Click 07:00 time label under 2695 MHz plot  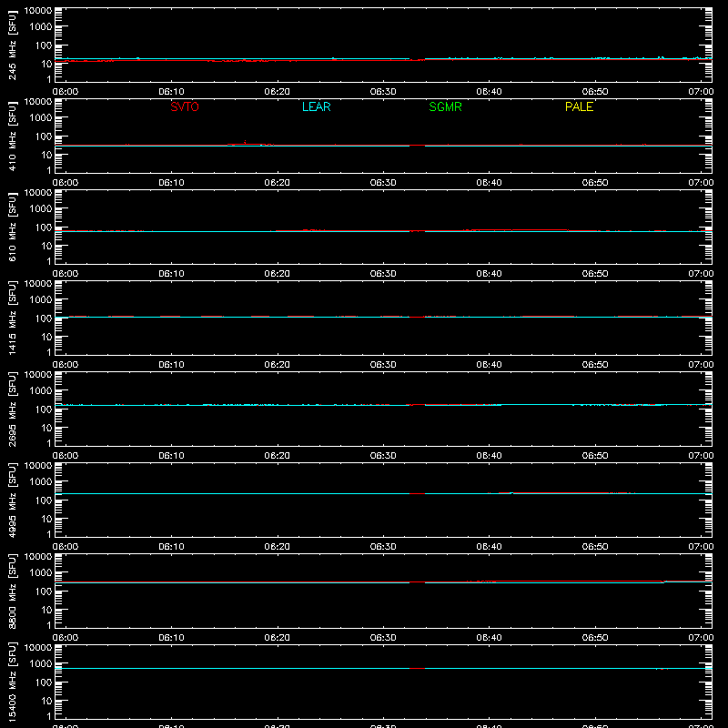tap(701, 456)
